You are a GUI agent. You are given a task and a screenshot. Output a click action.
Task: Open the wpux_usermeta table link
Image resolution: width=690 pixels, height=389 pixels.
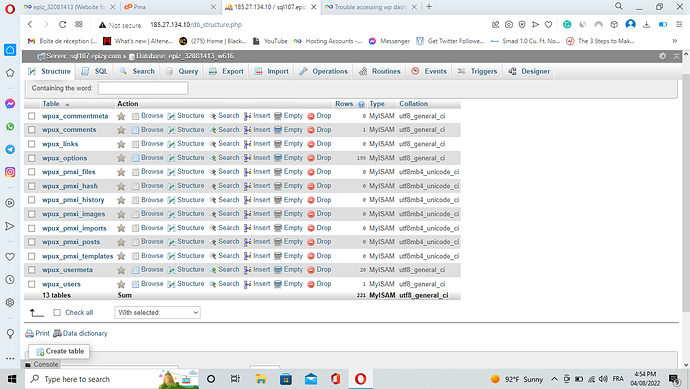click(67, 270)
